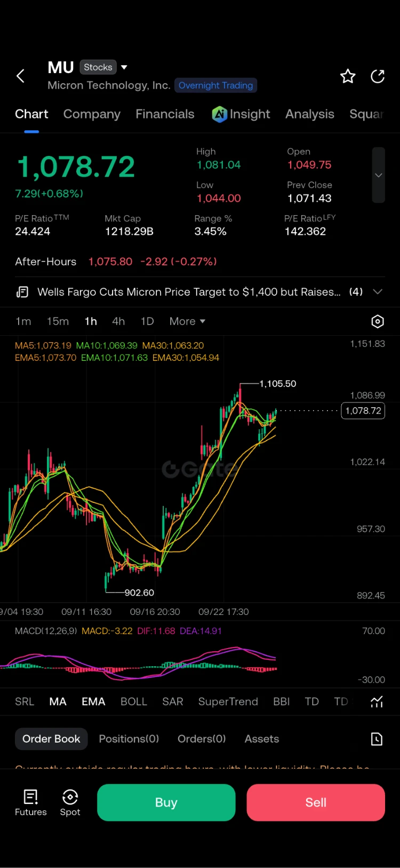
Task: Open the Orders(0) tab
Action: point(202,739)
